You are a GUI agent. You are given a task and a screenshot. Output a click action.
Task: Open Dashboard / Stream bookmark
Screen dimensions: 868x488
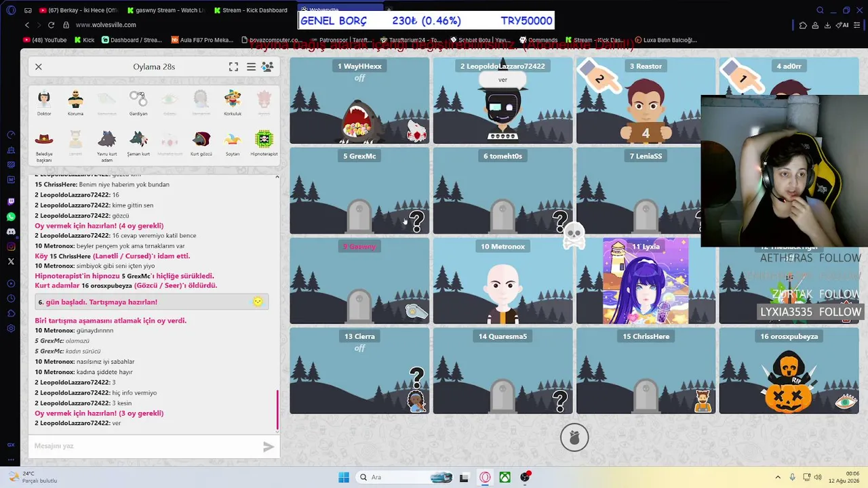click(x=132, y=40)
